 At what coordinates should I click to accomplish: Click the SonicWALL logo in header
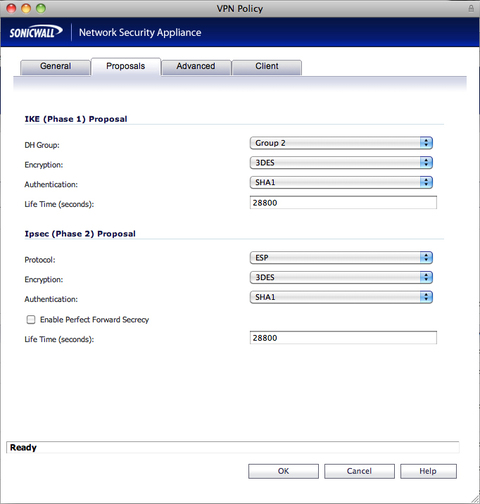pyautogui.click(x=36, y=32)
